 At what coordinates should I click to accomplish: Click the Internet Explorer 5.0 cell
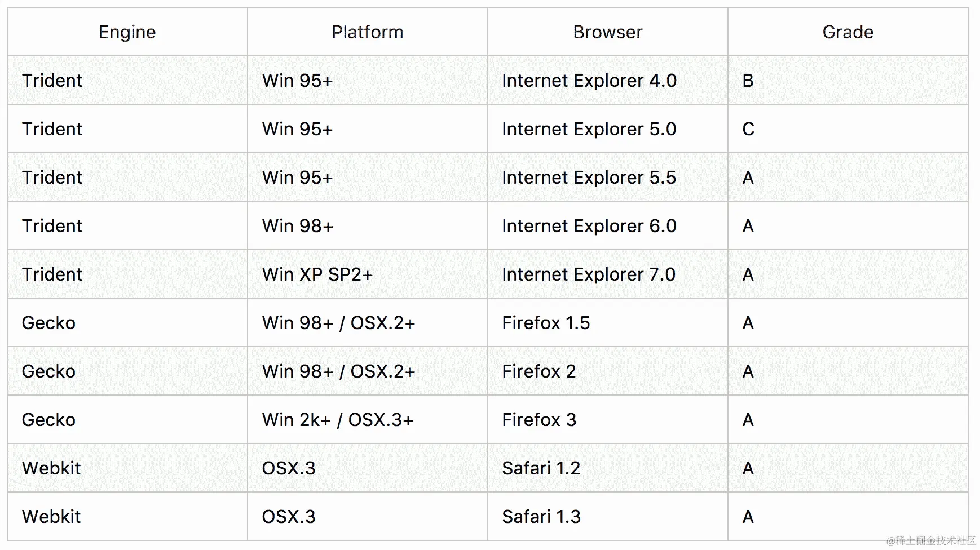589,129
